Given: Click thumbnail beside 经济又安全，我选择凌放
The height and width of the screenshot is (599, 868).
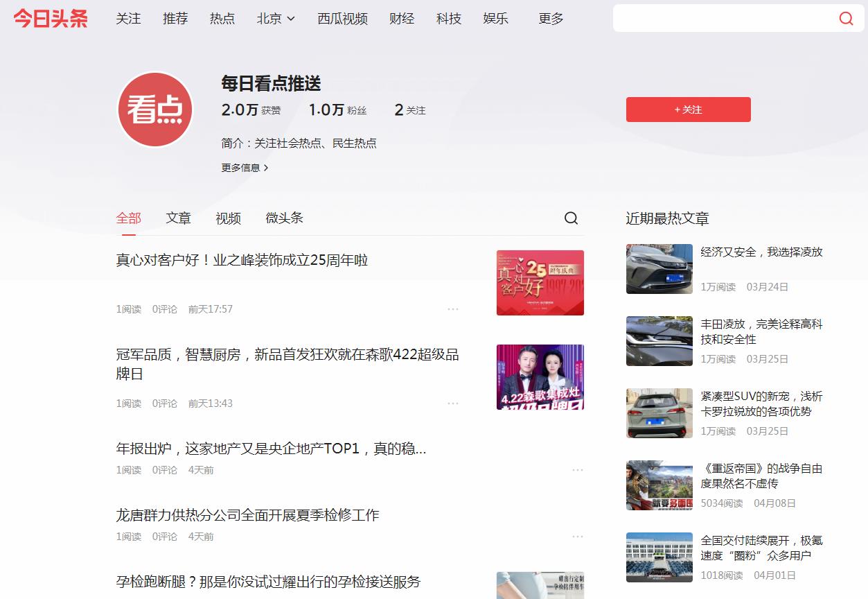Looking at the screenshot, I should pos(659,269).
